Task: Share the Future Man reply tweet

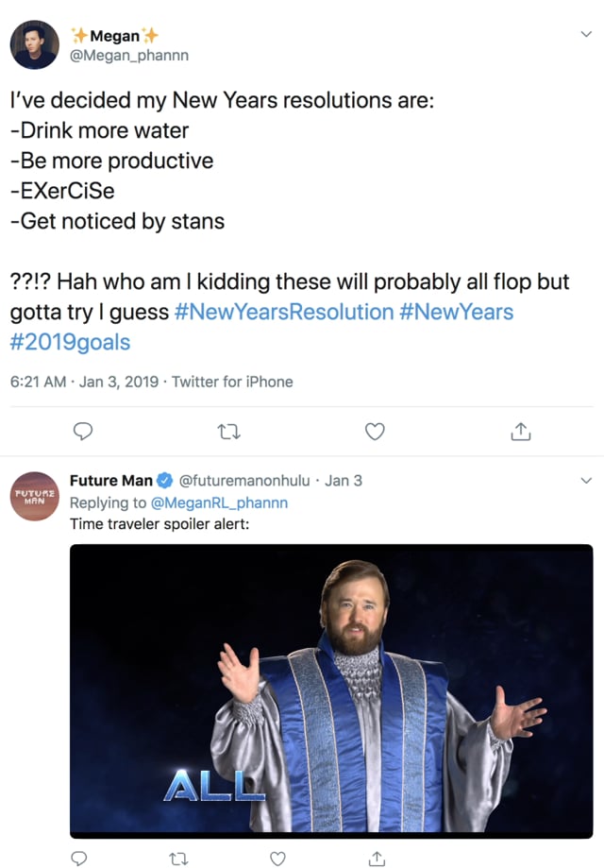Action: 376,858
